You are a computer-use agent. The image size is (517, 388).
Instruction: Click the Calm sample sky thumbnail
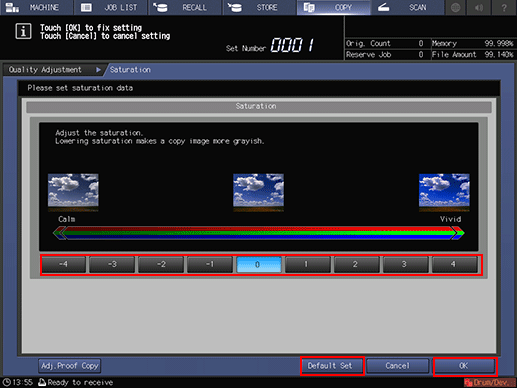click(x=73, y=192)
